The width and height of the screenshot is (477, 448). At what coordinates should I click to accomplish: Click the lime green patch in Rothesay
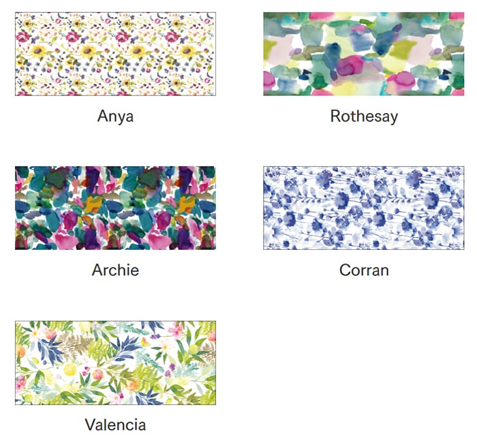[x=403, y=49]
